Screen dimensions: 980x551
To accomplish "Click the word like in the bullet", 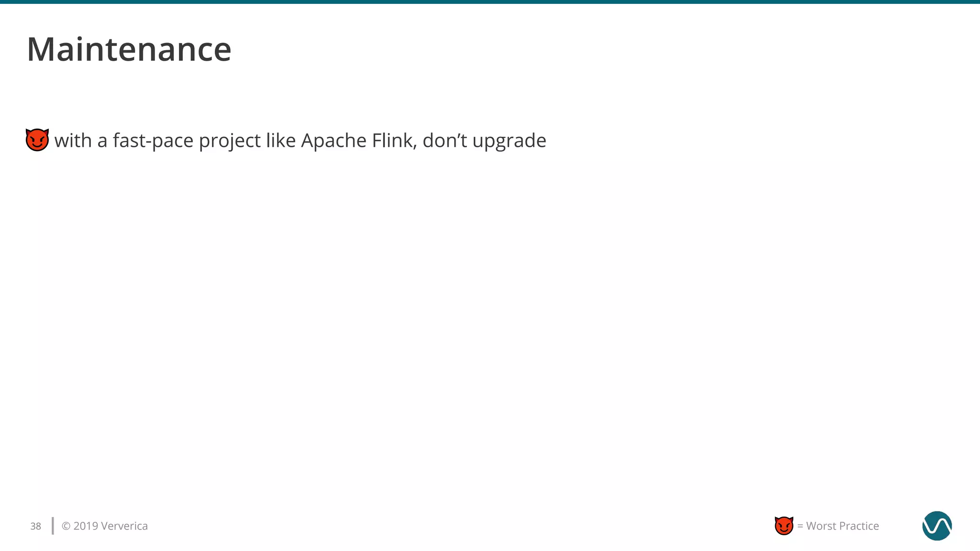I will tap(281, 141).
